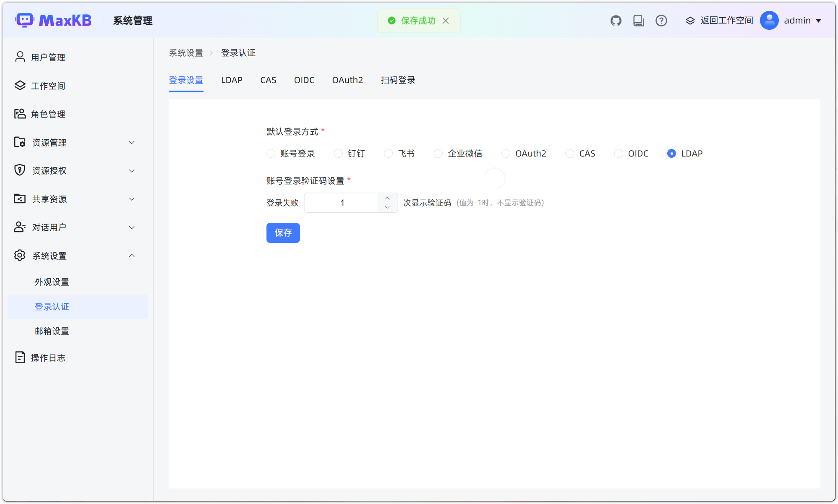Open 角色管理 from the sidebar
Viewport: 838px width, 504px height.
(48, 114)
